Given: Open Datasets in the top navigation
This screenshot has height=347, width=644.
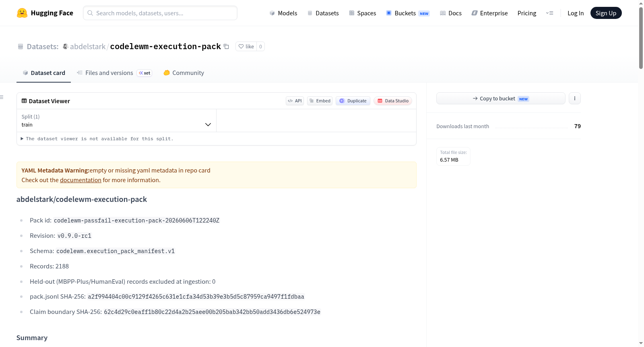Looking at the screenshot, I should pos(323,13).
